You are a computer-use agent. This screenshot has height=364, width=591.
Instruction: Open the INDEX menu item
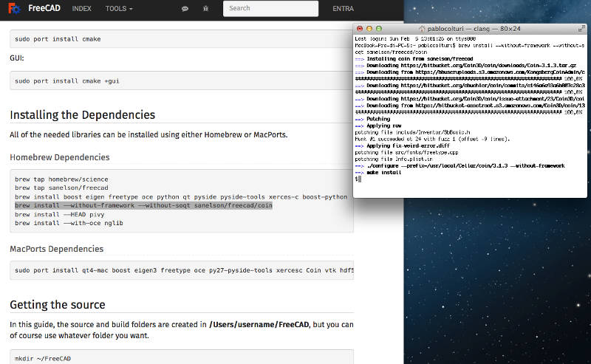pyautogui.click(x=81, y=8)
